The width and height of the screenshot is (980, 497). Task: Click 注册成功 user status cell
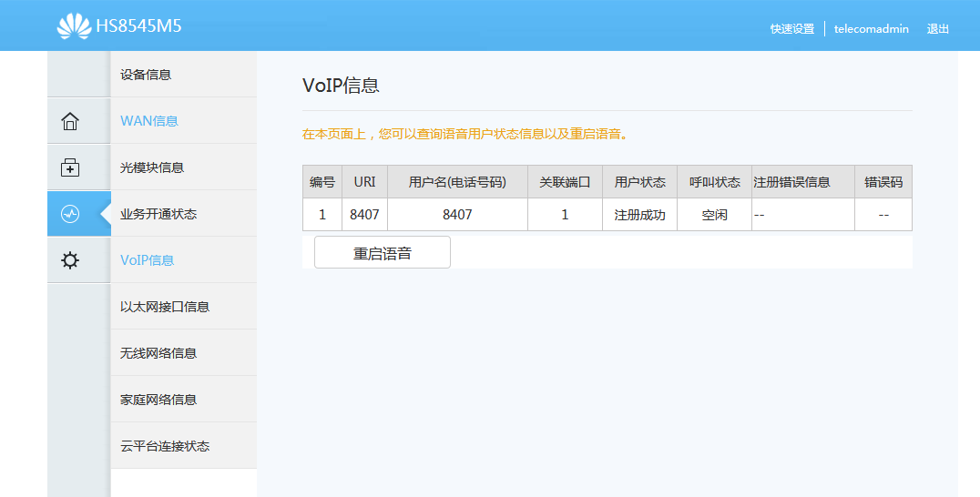pyautogui.click(x=639, y=215)
